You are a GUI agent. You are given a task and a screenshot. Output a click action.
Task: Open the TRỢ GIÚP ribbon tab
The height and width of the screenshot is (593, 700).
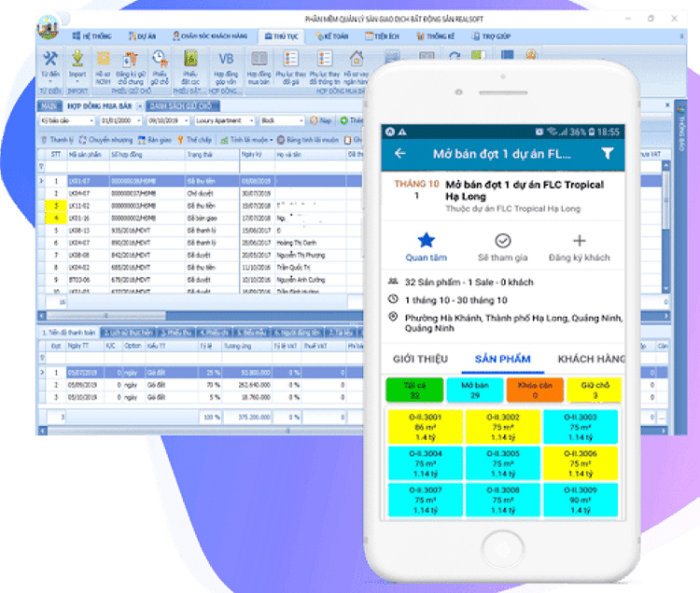[491, 36]
